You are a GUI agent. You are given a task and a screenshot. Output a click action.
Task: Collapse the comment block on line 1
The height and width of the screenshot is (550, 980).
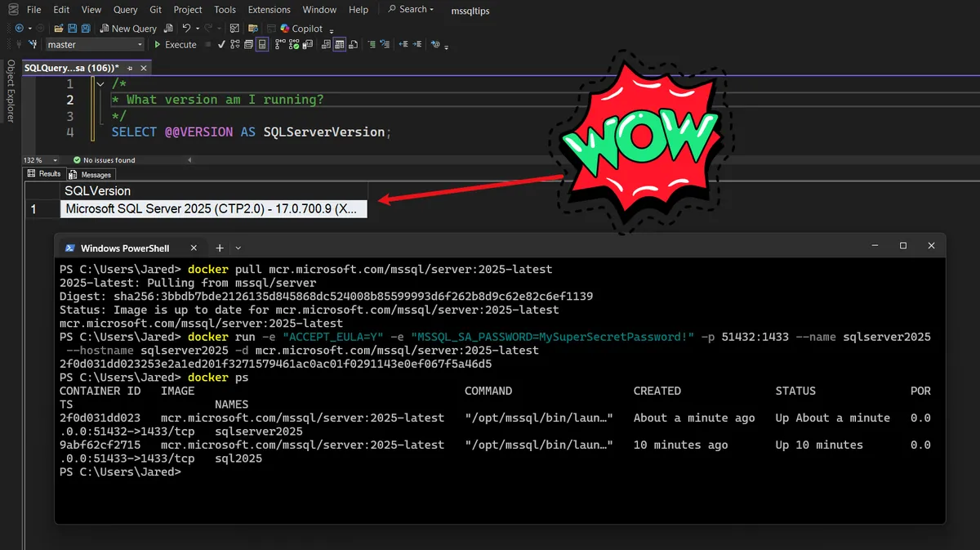click(100, 84)
